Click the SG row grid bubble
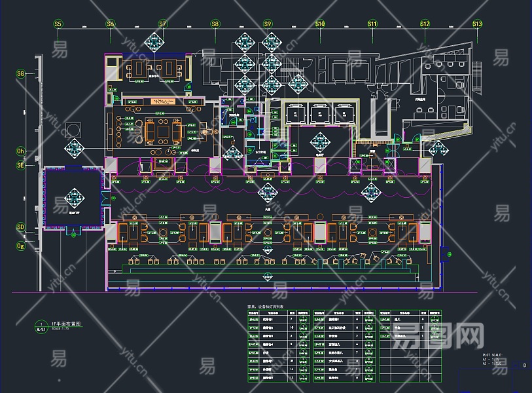The width and height of the screenshot is (532, 393). coord(20,74)
